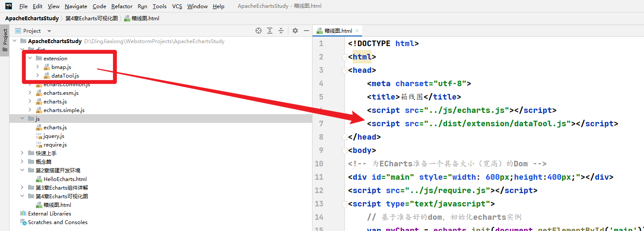Open the Help menu
Viewport: 644px width, 231px height.
coord(218,6)
